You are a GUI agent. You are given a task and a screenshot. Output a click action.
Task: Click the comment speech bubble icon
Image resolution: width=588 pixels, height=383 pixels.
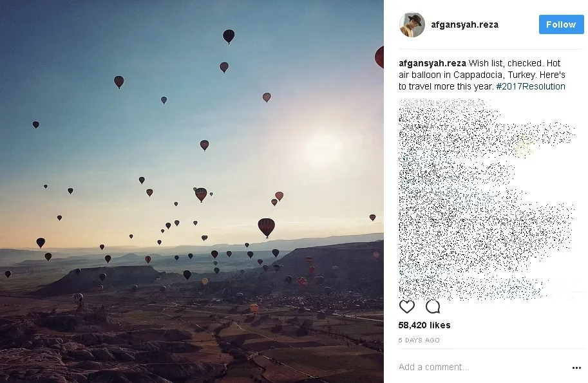point(433,306)
